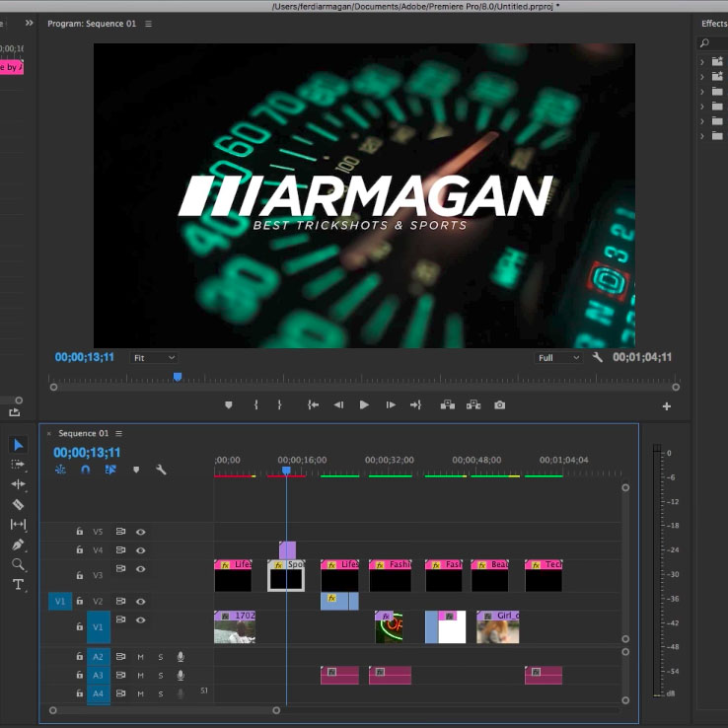Screen dimensions: 728x728
Task: Expand the third Effects panel folder
Action: 702,92
